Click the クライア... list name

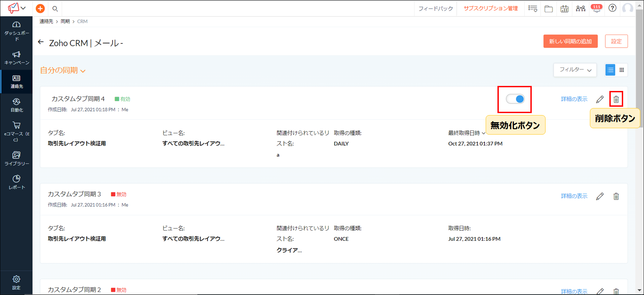[289, 250]
